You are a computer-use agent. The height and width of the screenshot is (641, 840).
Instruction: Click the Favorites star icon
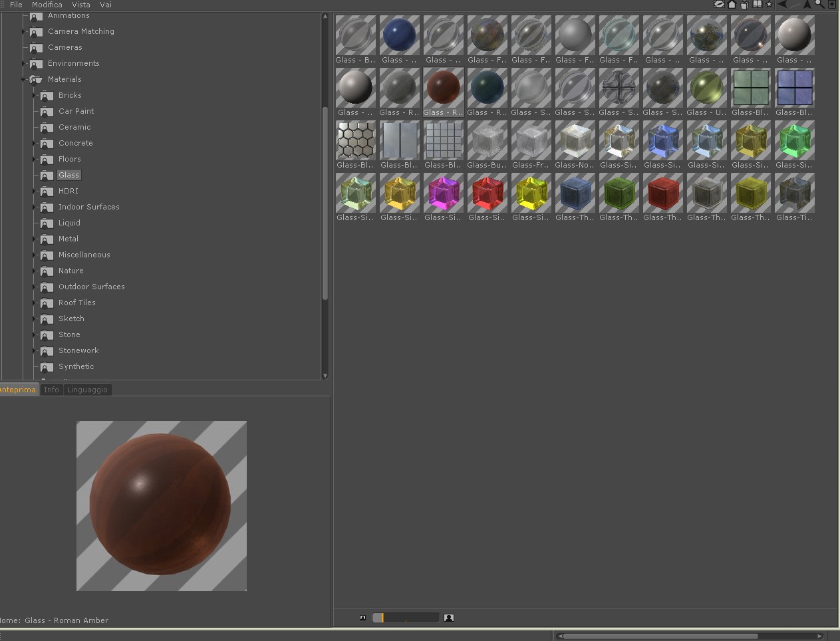coord(769,4)
